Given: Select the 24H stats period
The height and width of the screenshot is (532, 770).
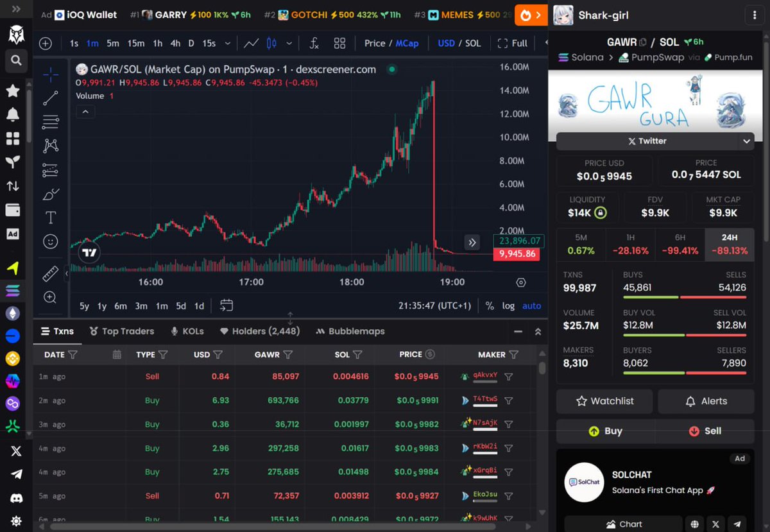Looking at the screenshot, I should coord(729,245).
